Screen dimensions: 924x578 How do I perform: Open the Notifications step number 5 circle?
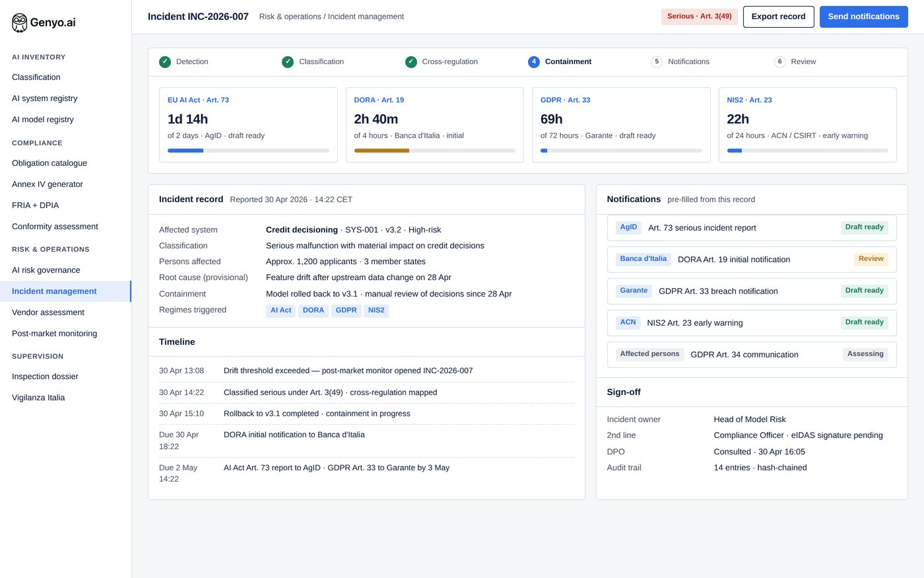[657, 61]
